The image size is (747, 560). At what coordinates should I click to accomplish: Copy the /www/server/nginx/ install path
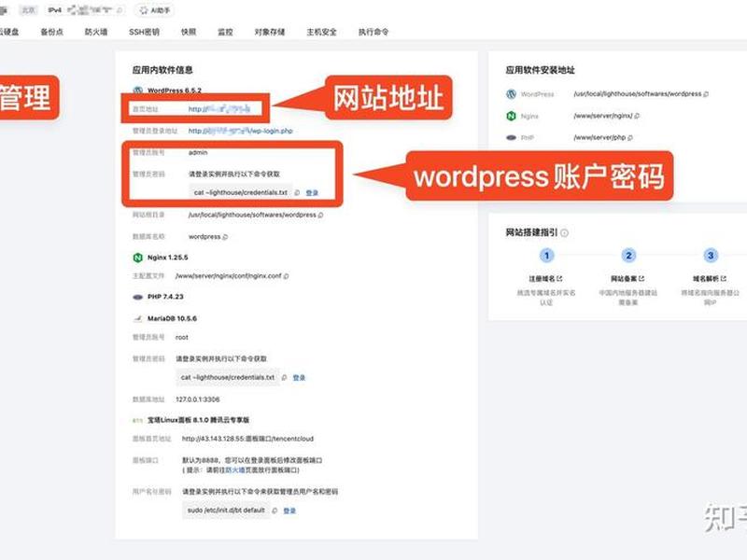point(637,116)
